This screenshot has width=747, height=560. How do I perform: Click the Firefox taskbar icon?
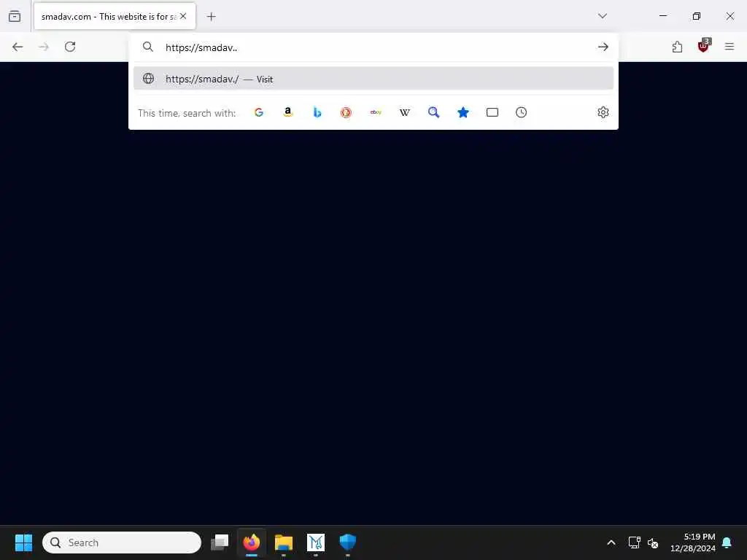tap(252, 542)
